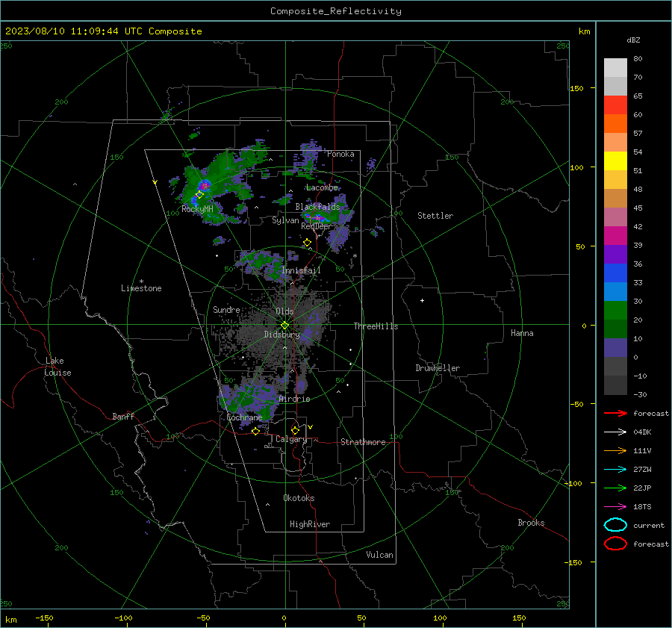Select the darkest gray -30 dBZ swatch
The image size is (672, 628).
615,385
